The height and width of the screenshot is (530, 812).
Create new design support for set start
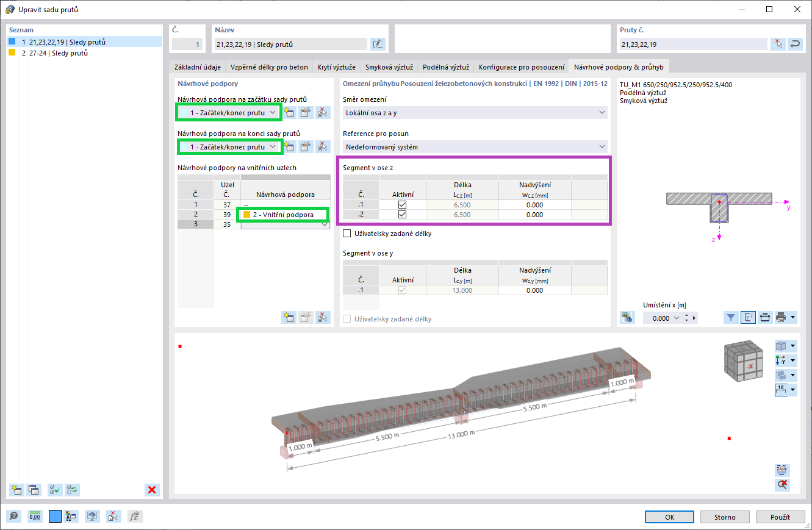pyautogui.click(x=289, y=112)
